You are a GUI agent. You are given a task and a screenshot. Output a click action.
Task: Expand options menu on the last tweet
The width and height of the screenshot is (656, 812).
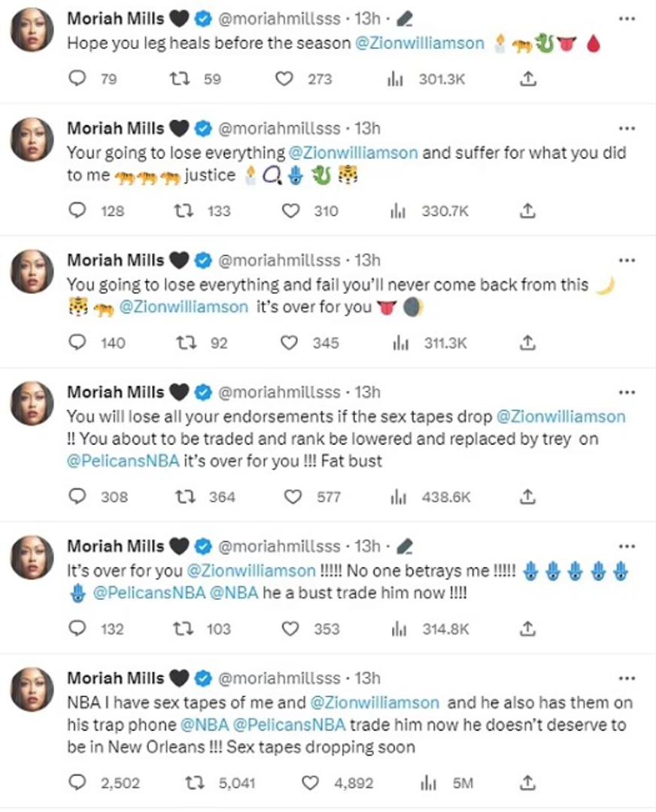pos(626,678)
